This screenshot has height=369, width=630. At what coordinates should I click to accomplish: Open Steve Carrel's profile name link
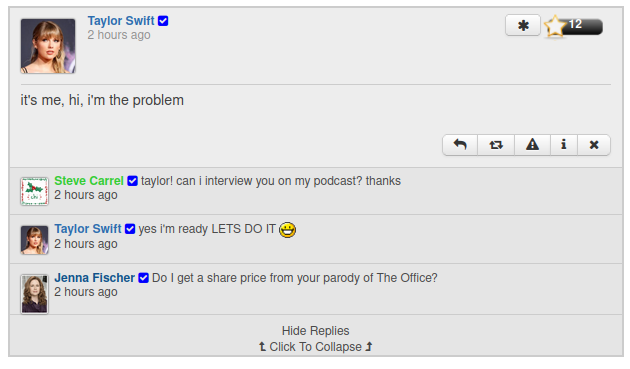coord(89,181)
